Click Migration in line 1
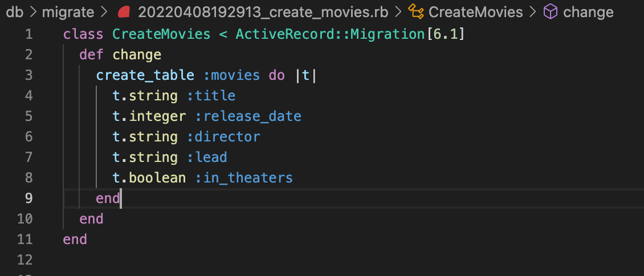The image size is (644, 276). (x=388, y=34)
